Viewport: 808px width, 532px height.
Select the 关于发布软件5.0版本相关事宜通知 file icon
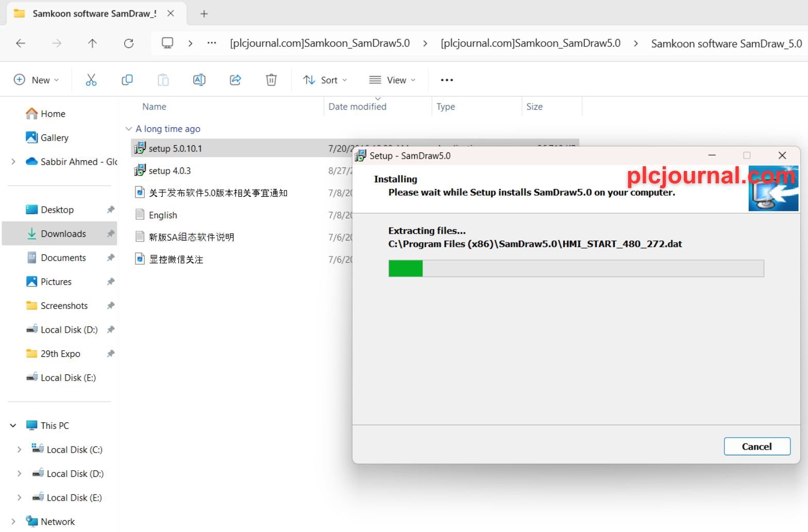tap(140, 193)
